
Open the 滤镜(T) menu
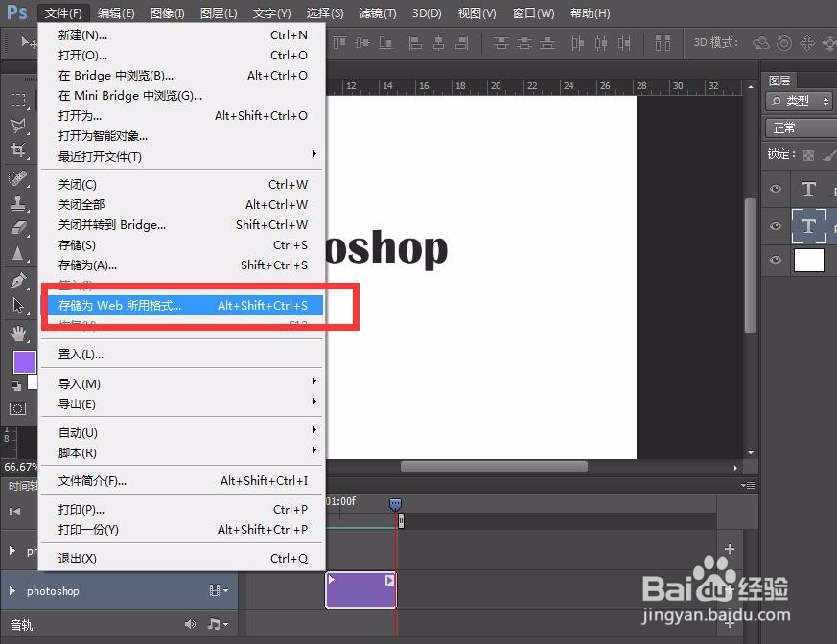click(378, 12)
